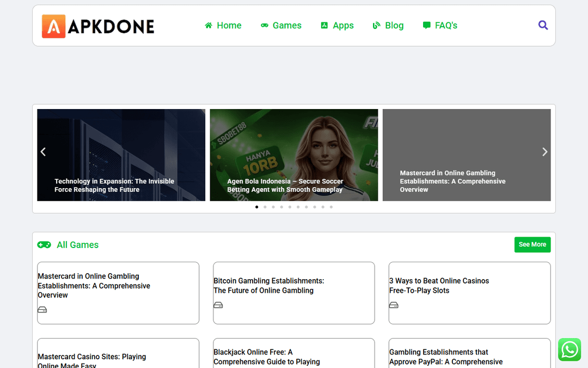Open Bitcoin Gambling Establishments article
Viewport: 588px width, 368px height.
pos(269,285)
